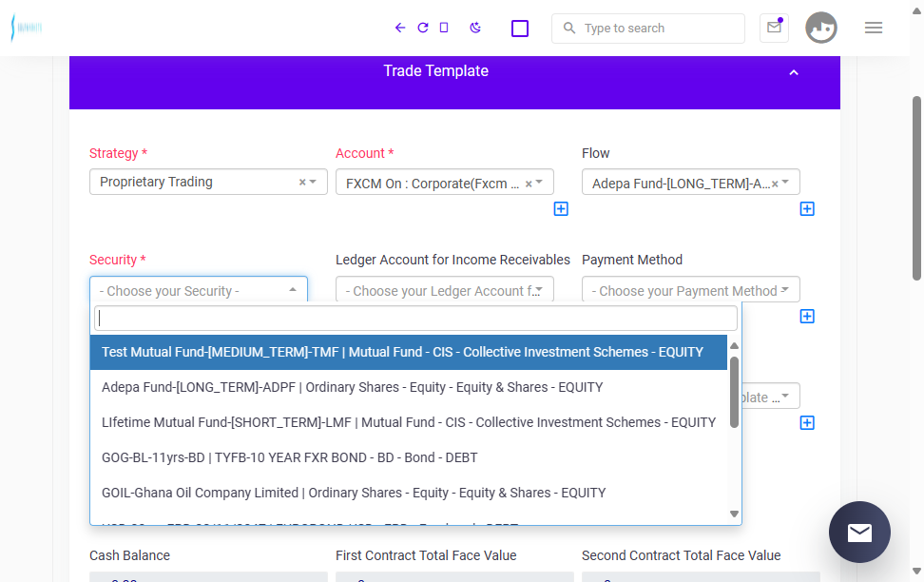The height and width of the screenshot is (582, 924).
Task: Click the security list scrollbar thumb
Action: 734,392
